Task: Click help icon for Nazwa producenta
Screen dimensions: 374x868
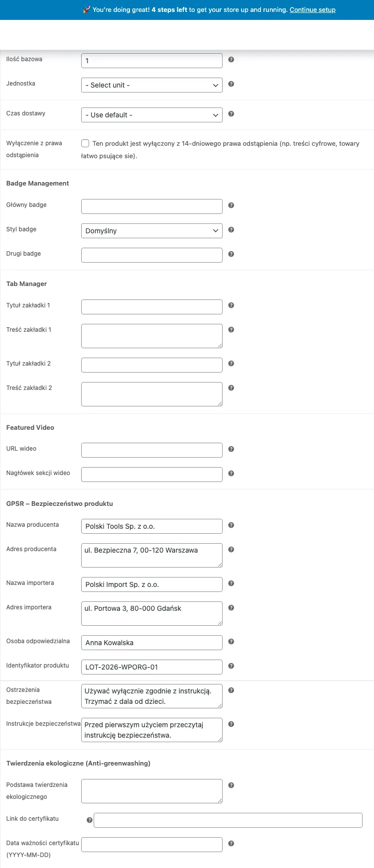Action: 231,525
